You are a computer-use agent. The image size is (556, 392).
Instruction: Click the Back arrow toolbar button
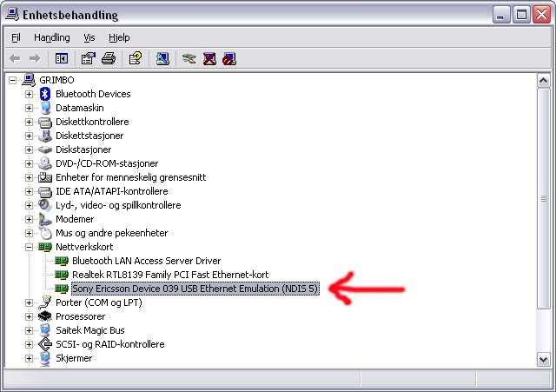(15, 58)
